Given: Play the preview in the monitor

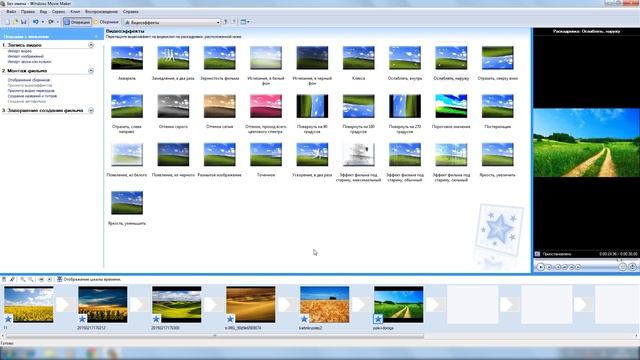Looking at the screenshot, I should [540, 267].
